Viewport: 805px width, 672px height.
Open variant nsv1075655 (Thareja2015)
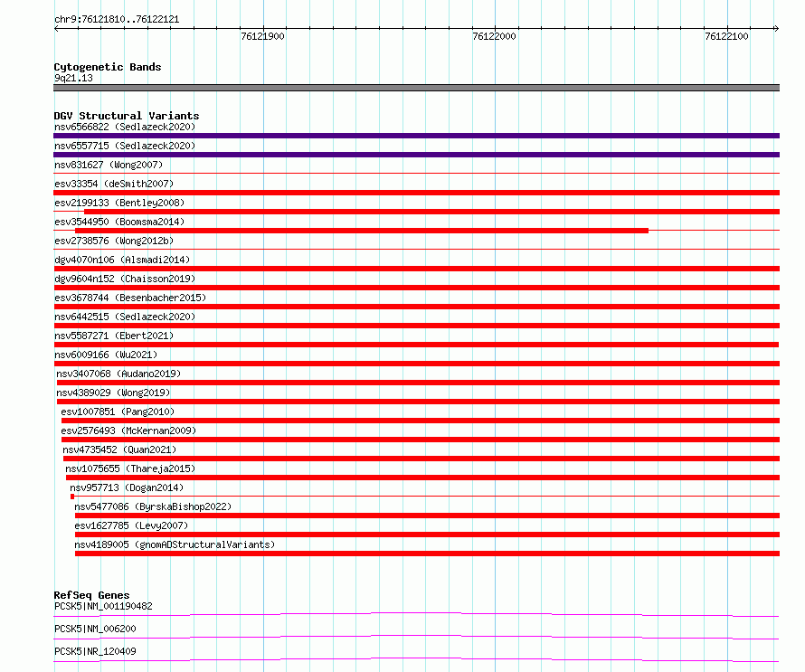(130, 469)
